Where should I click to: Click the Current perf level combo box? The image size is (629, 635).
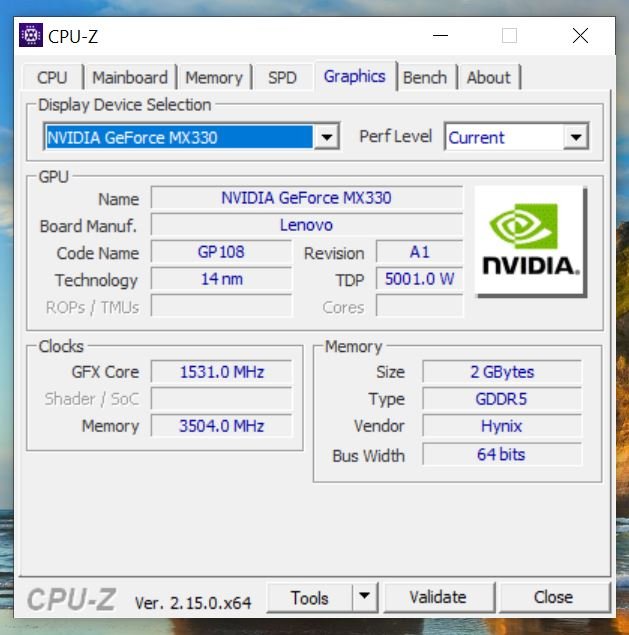pos(516,137)
